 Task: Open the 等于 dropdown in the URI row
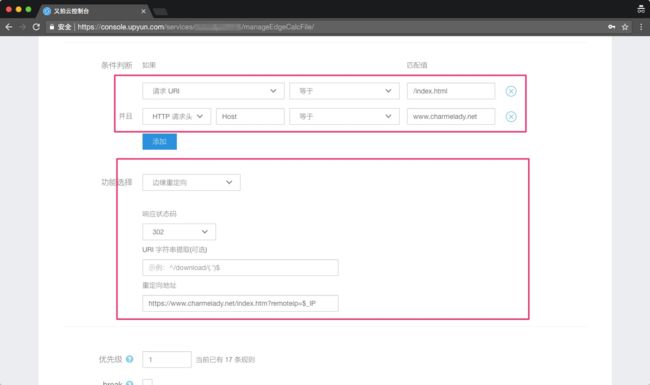344,91
